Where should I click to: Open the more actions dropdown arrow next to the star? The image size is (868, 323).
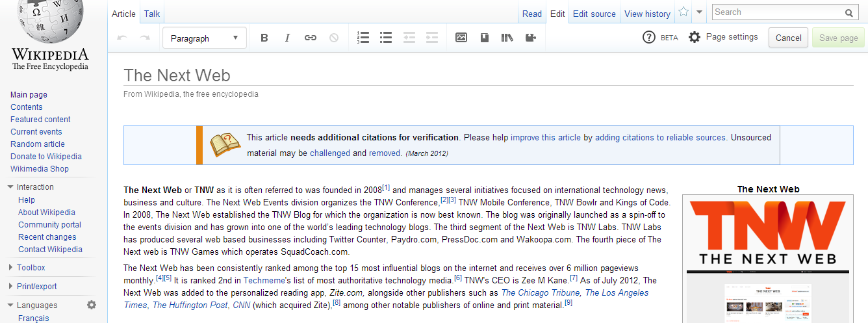tap(699, 12)
